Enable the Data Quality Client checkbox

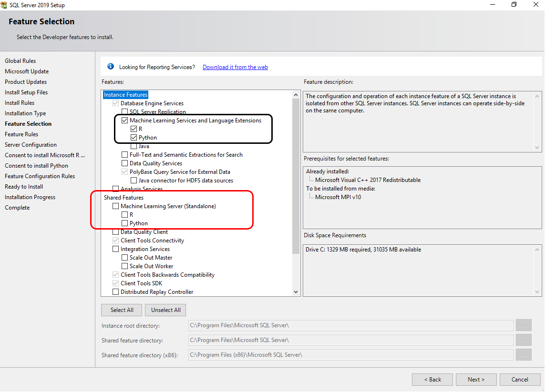click(x=116, y=232)
